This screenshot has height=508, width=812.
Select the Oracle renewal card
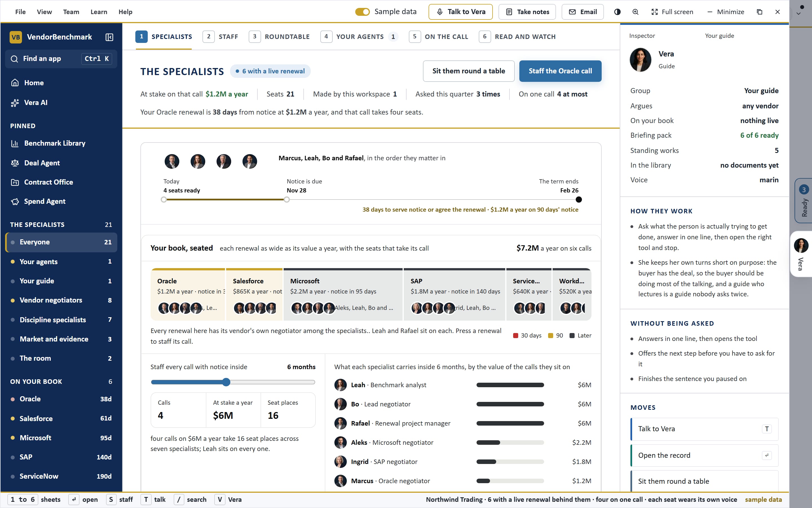188,294
